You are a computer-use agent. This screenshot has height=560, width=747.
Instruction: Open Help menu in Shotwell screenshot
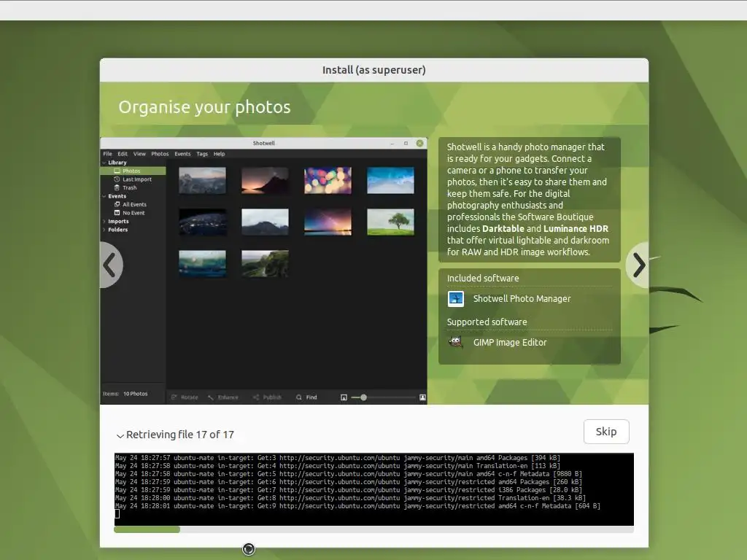click(x=219, y=154)
